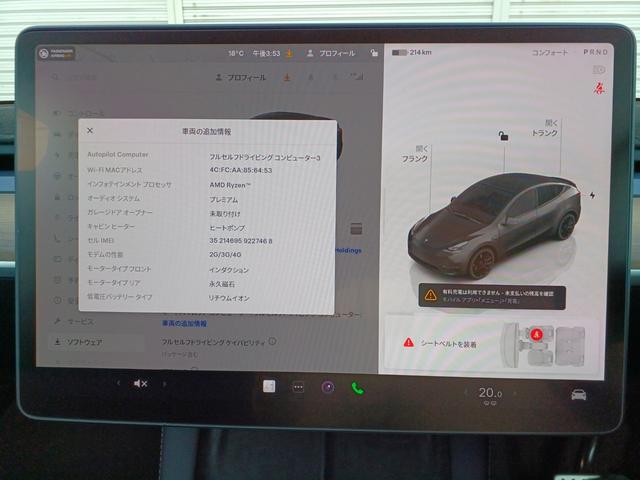Raise the temperature with the right arrow

(x=515, y=393)
